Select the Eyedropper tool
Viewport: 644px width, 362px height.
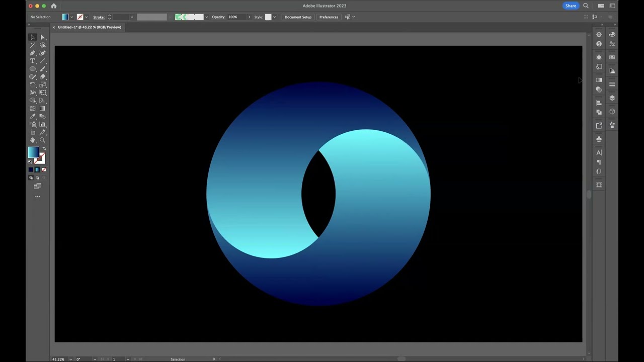33,116
